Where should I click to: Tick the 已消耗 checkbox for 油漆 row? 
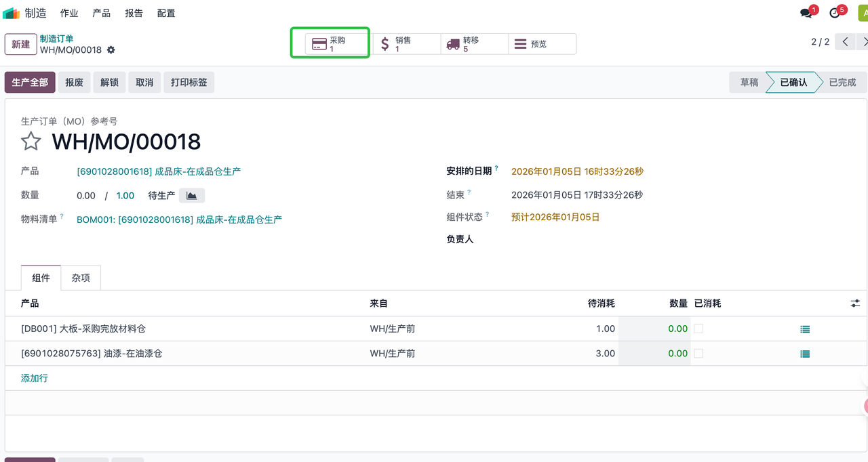[x=698, y=354]
